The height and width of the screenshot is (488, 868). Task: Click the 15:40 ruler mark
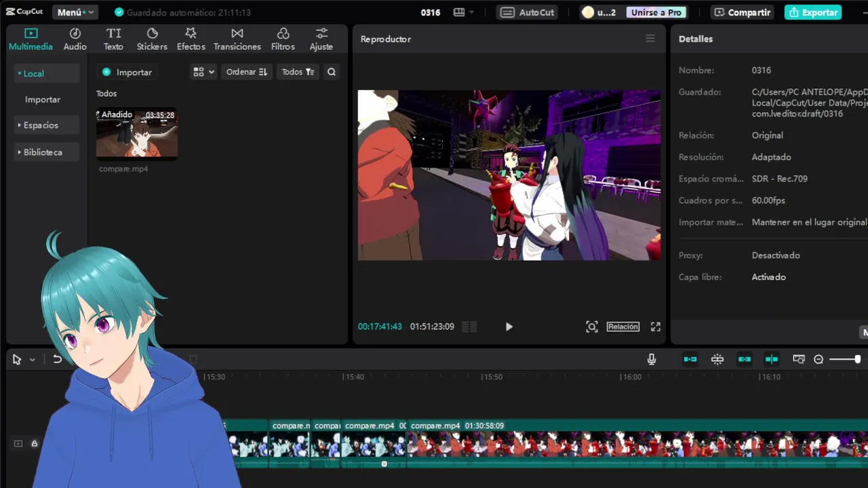point(353,377)
